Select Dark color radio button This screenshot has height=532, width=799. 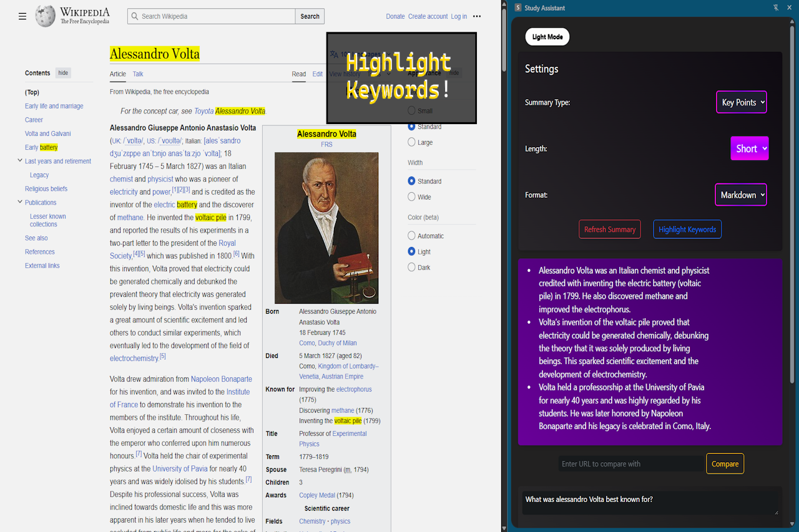point(411,267)
